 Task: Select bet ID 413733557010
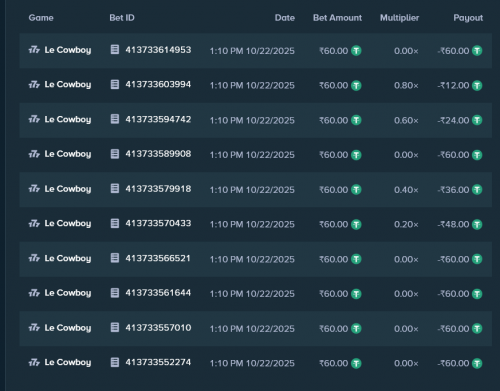[158, 327]
